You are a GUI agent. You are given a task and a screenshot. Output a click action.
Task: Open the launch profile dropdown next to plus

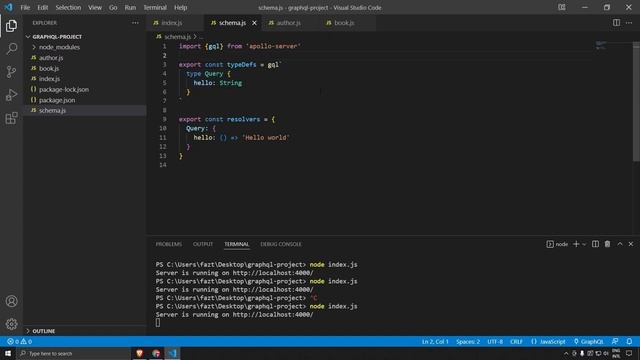click(x=584, y=244)
